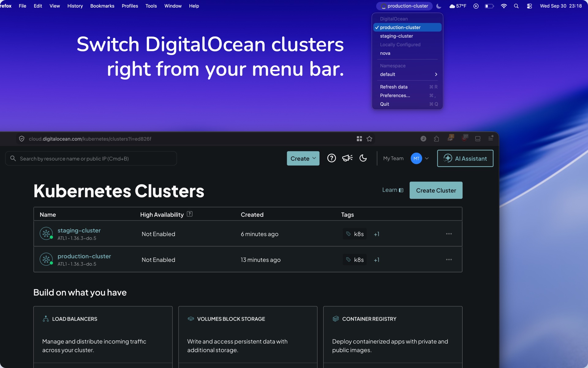The image size is (588, 368).
Task: Toggle dark mode moon icon in DigitalOcean header
Action: 363,158
